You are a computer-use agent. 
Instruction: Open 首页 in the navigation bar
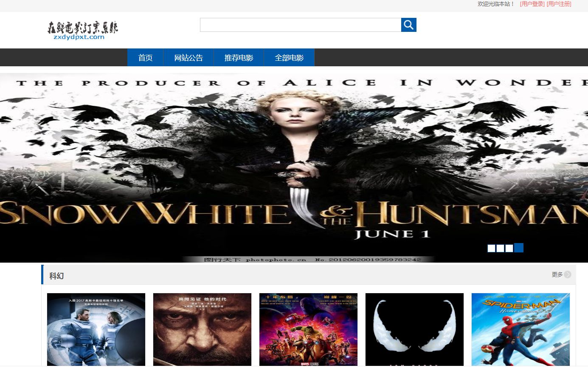click(145, 58)
